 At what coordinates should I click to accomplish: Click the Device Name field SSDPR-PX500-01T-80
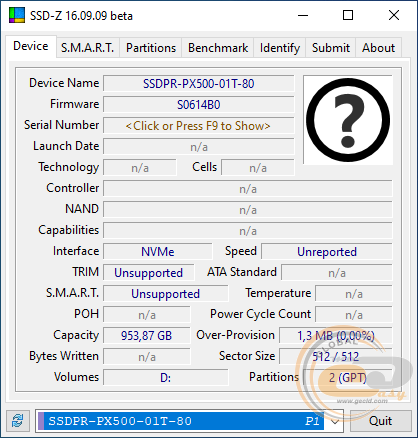[x=199, y=84]
